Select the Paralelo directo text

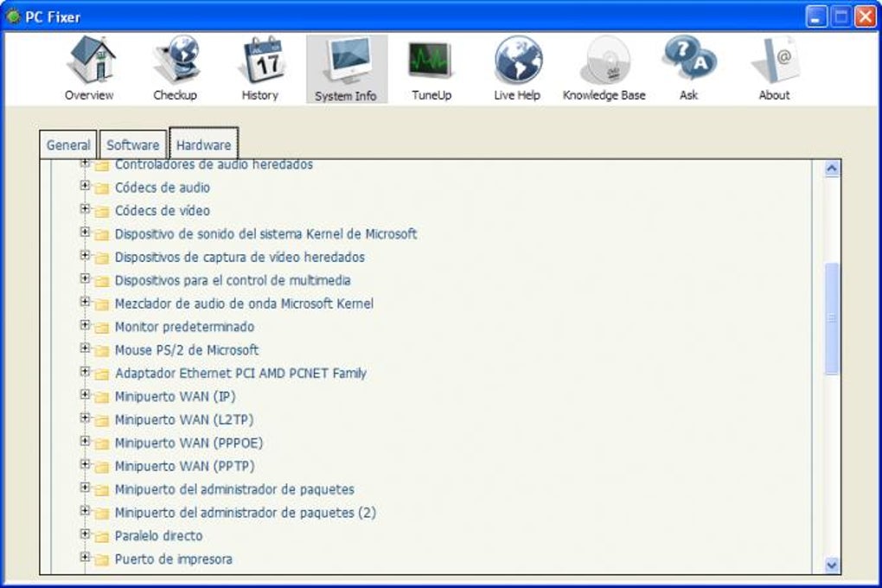(x=158, y=535)
